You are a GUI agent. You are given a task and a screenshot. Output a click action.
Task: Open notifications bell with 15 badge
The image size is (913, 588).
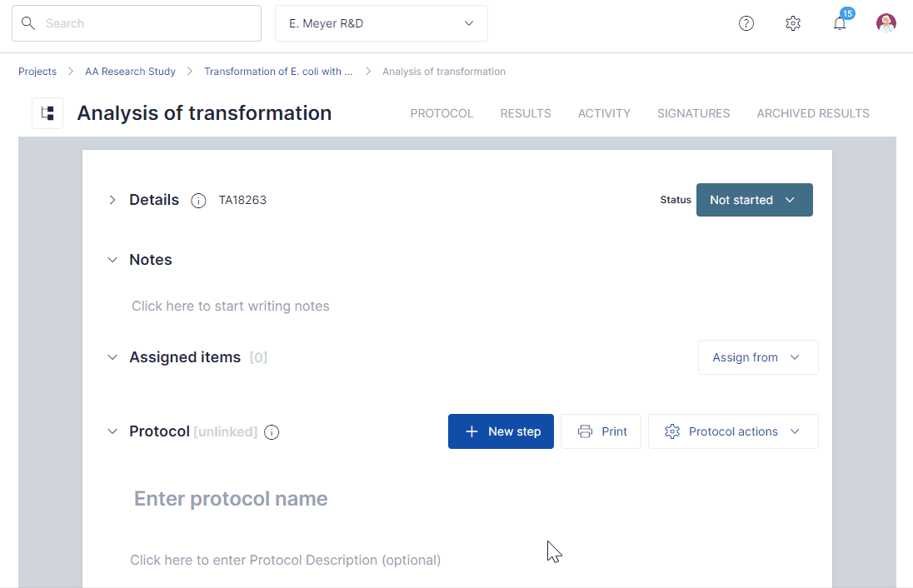point(840,23)
